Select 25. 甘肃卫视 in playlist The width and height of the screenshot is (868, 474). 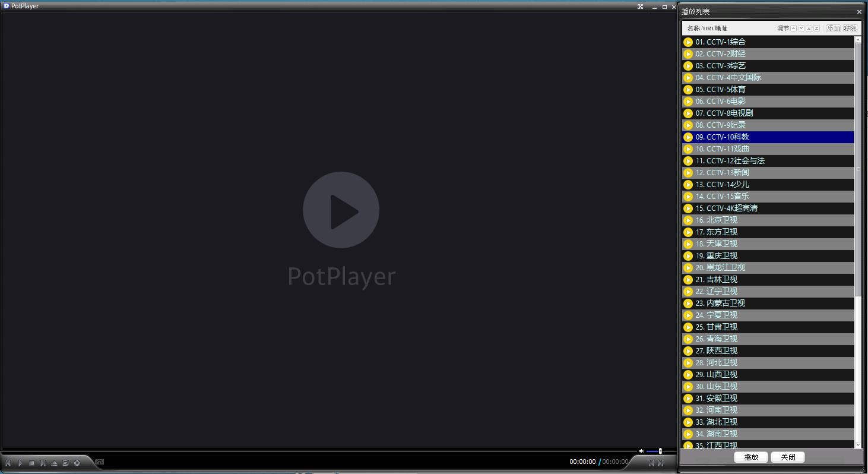click(768, 327)
